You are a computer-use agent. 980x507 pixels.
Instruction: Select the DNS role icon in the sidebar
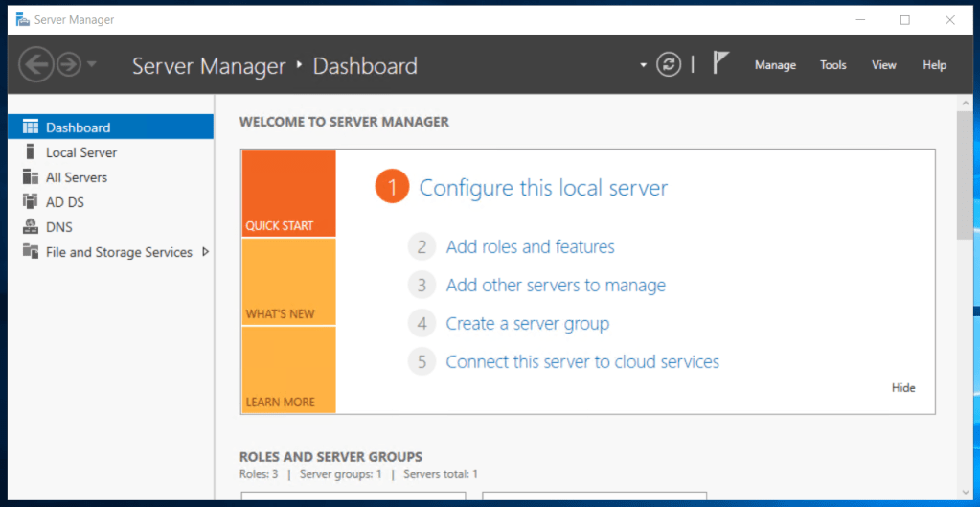coord(31,227)
